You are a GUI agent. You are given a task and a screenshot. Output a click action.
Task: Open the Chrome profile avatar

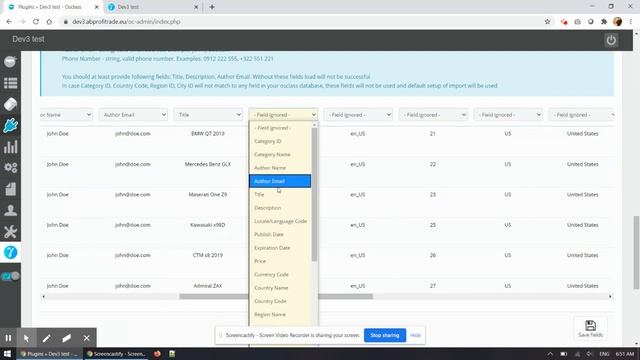617,22
